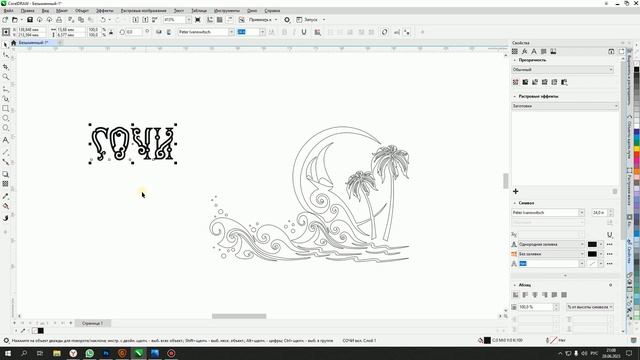The width and height of the screenshot is (640, 360).
Task: Open background fill settings ellipsis button
Action: (x=610, y=254)
